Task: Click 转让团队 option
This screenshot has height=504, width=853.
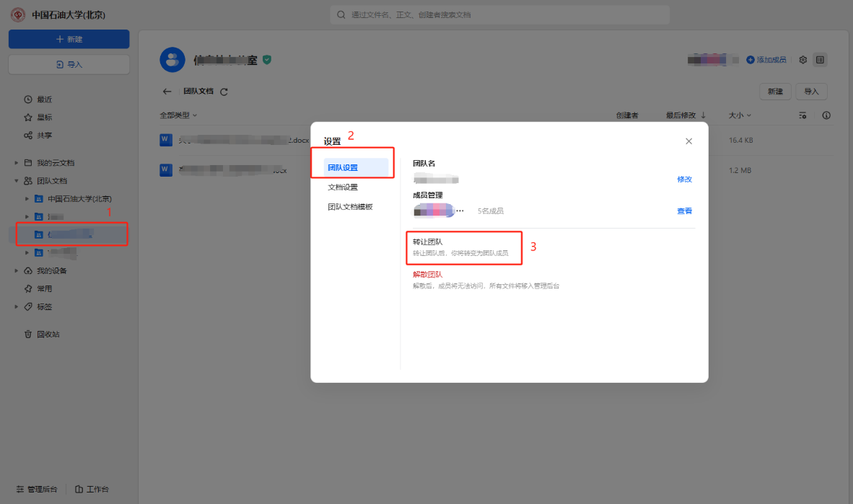Action: tap(428, 242)
